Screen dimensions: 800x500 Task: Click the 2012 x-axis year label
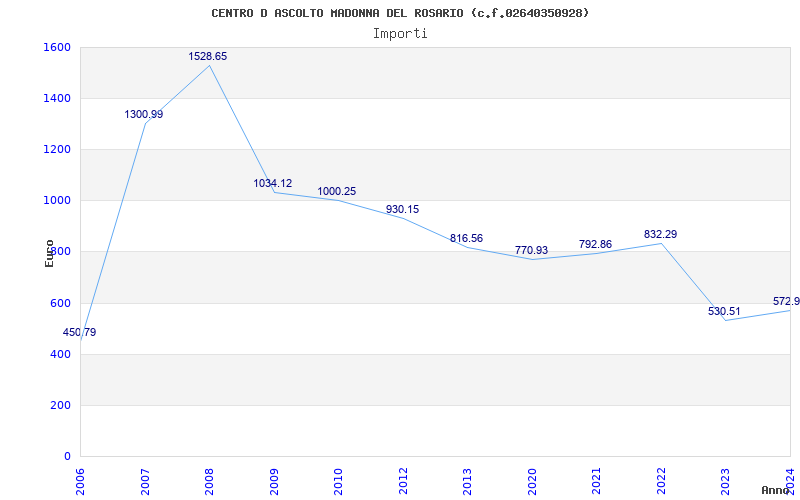click(x=404, y=481)
